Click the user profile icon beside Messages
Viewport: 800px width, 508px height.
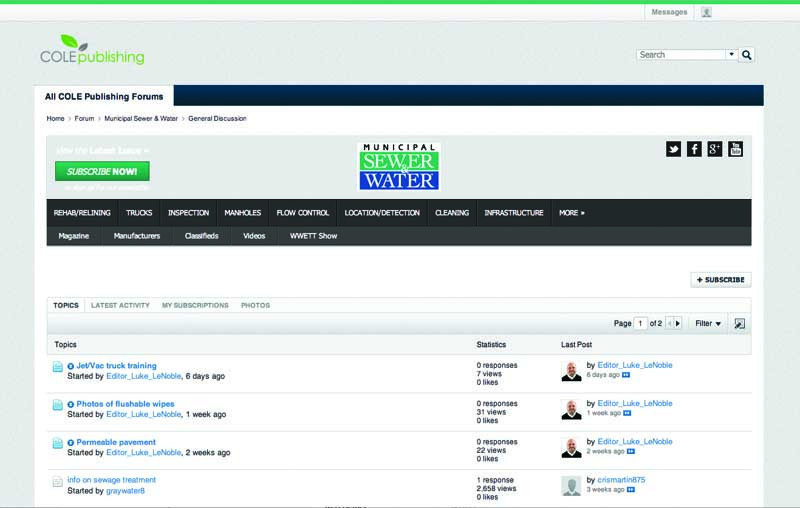[x=706, y=12]
